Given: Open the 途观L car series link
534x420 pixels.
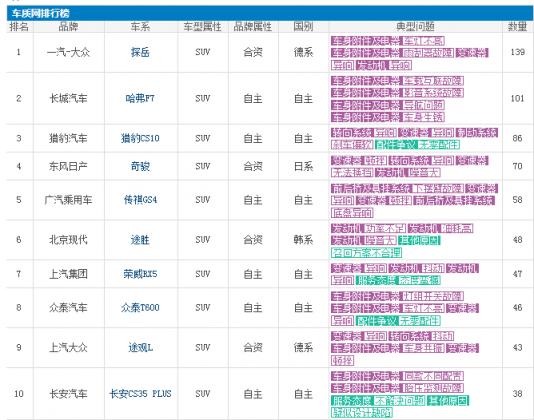Looking at the screenshot, I should 140,347.
